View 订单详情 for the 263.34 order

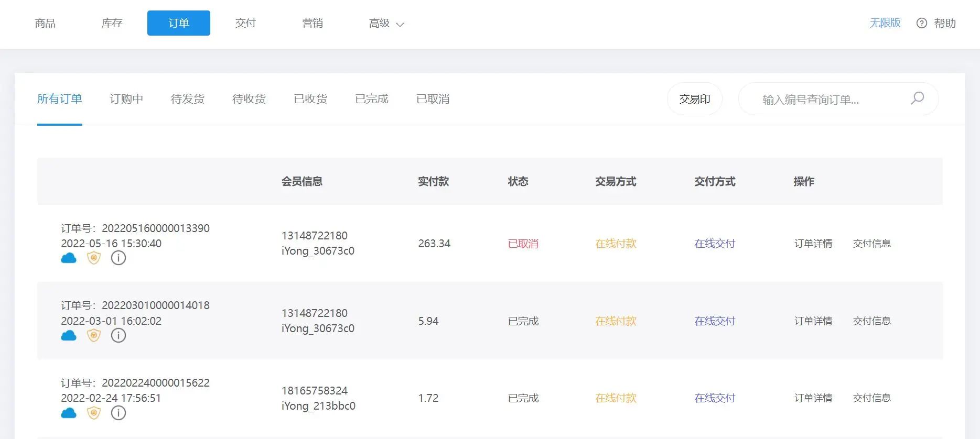pos(813,244)
